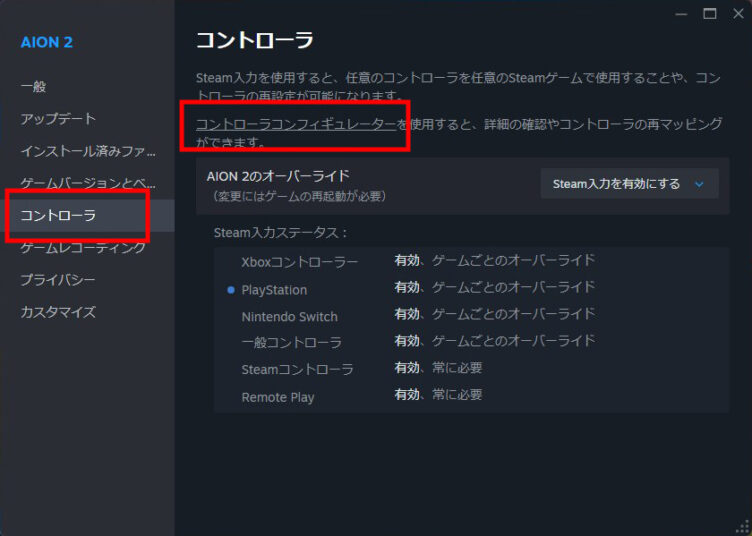This screenshot has width=752, height=536.
Task: Click 有効、ゲームごとのオーバーライド in the Xbox row
Action: (x=494, y=260)
